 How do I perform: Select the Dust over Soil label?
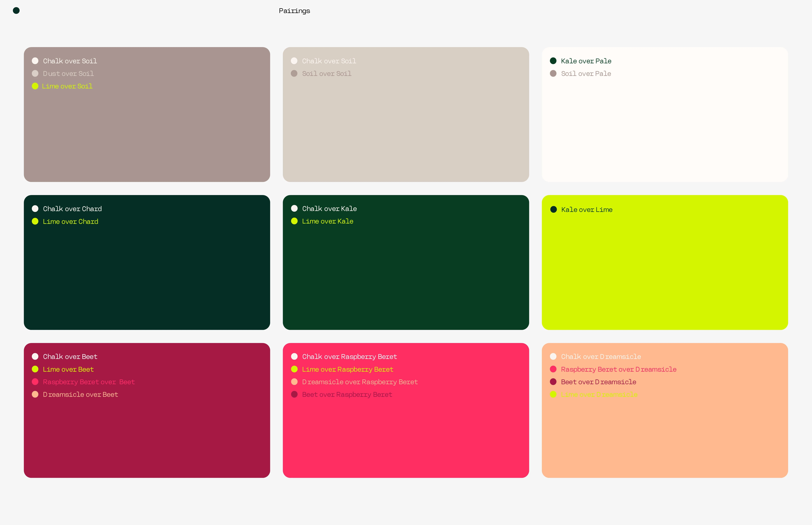(x=68, y=74)
